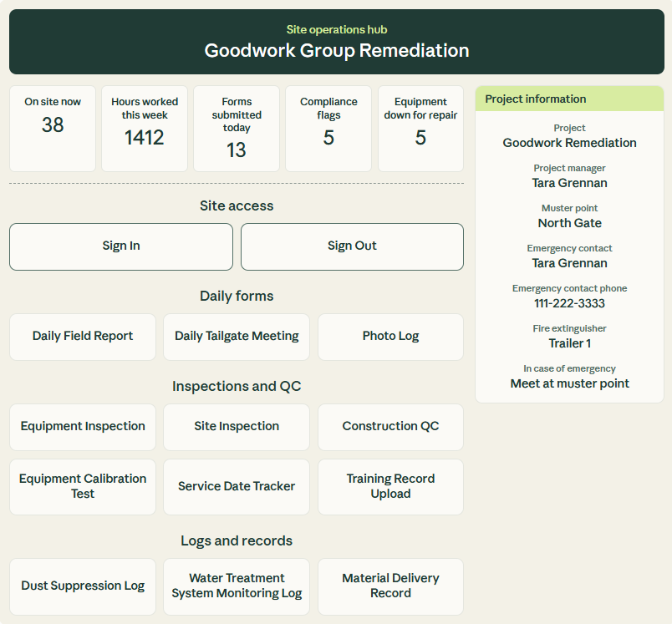Click the Project information panel header
672x624 pixels.
pos(569,99)
